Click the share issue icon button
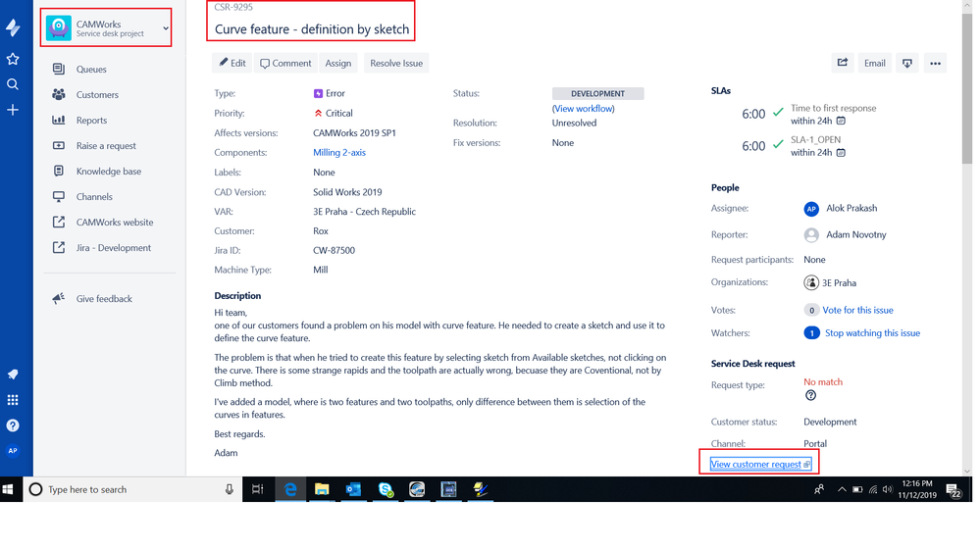The width and height of the screenshot is (980, 551). pyautogui.click(x=843, y=63)
